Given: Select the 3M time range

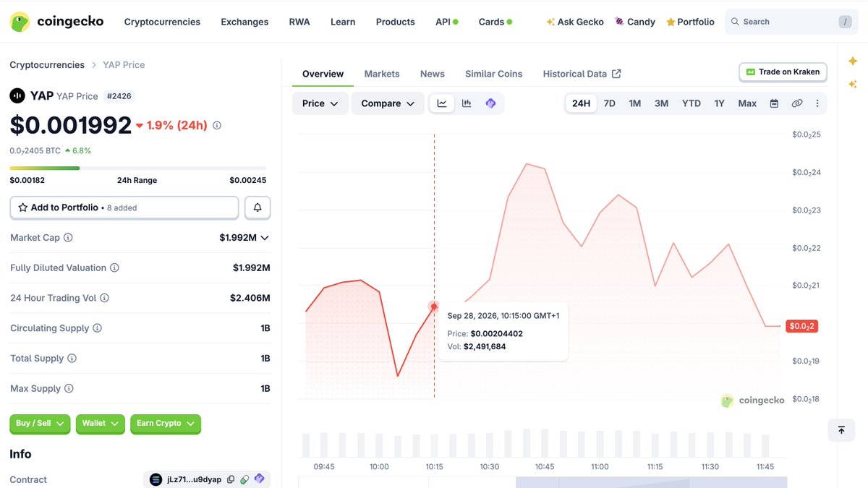Looking at the screenshot, I should click(x=662, y=103).
